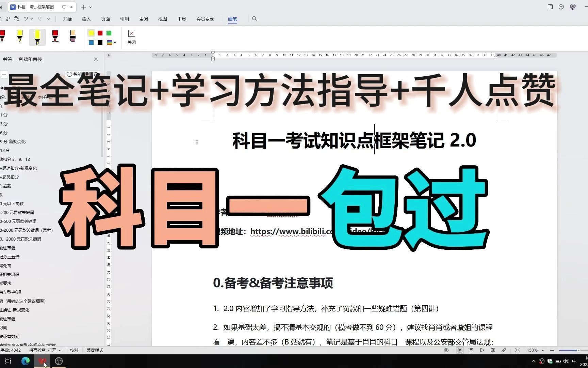Click the 兼容模式 status indicator
The width and height of the screenshot is (588, 368).
(x=95, y=350)
